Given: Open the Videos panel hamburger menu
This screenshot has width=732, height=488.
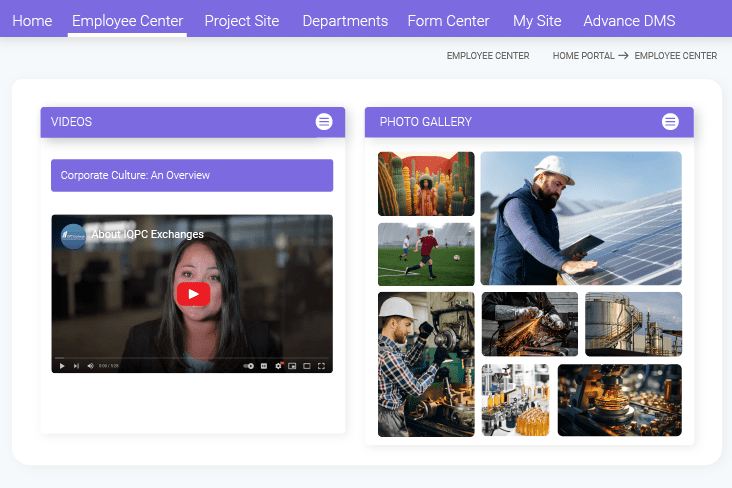Looking at the screenshot, I should click(x=324, y=122).
